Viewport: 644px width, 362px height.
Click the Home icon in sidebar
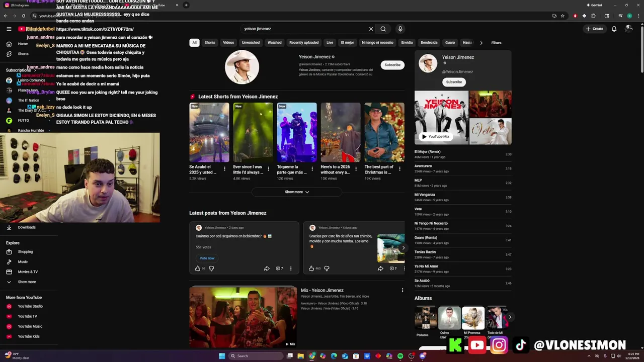click(9, 44)
